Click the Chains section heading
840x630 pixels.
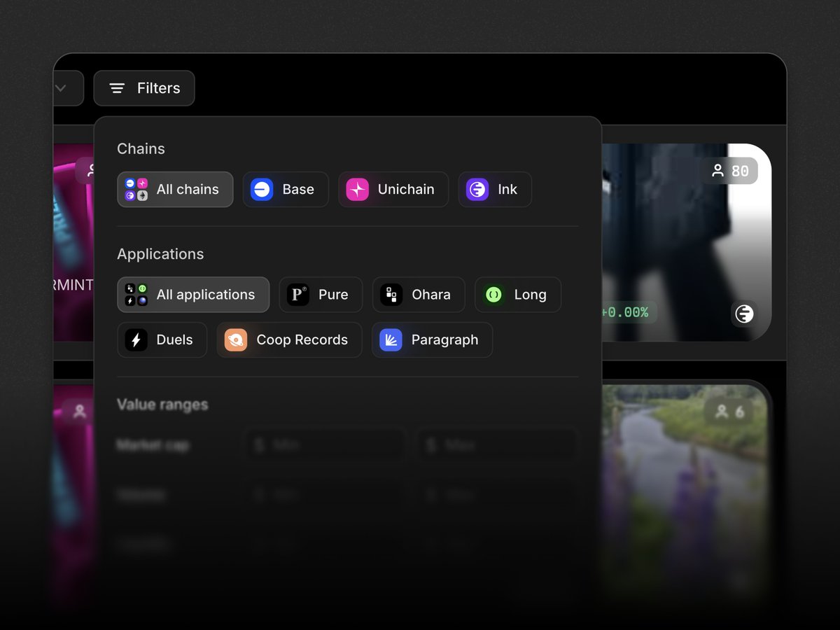coord(141,149)
